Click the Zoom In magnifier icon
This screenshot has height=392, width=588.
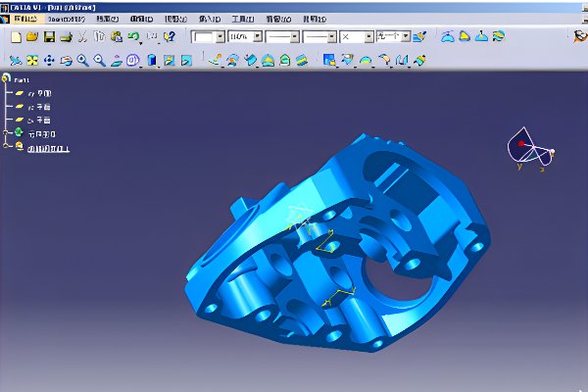coord(82,61)
